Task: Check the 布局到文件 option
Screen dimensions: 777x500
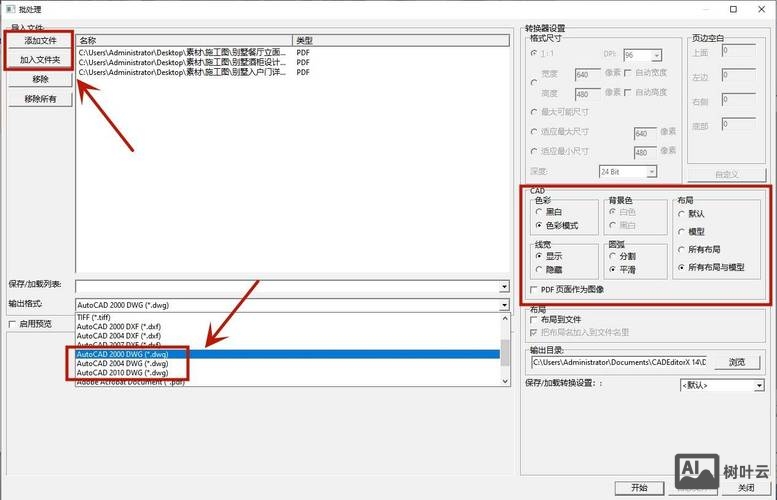Action: pyautogui.click(x=533, y=320)
